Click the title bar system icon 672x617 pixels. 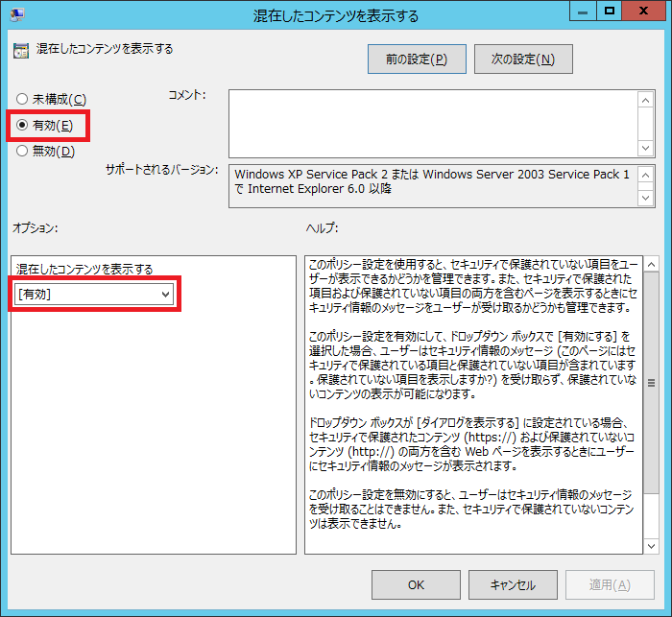(17, 14)
